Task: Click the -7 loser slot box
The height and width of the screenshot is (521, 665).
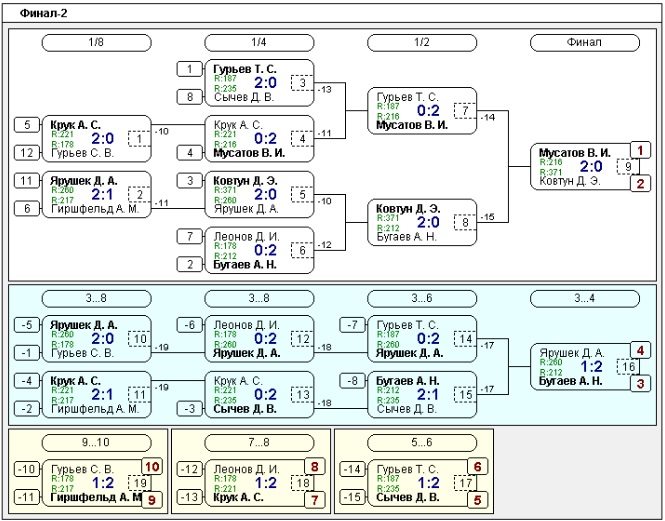Action: (x=353, y=325)
